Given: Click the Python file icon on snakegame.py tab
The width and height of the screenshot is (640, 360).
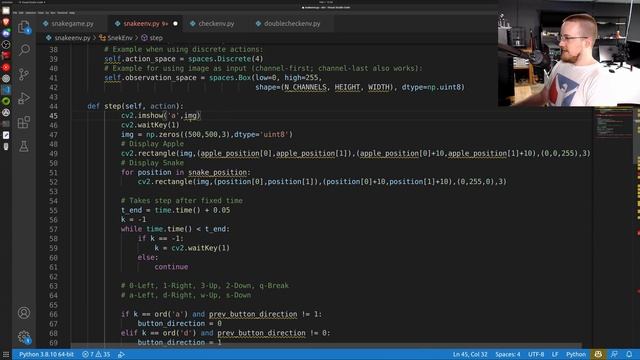Looking at the screenshot, I should (x=46, y=24).
